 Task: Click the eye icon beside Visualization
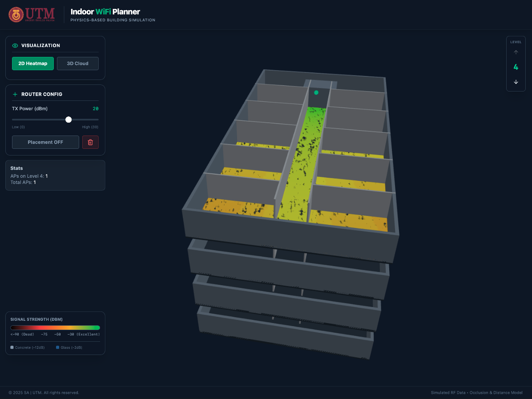point(15,46)
